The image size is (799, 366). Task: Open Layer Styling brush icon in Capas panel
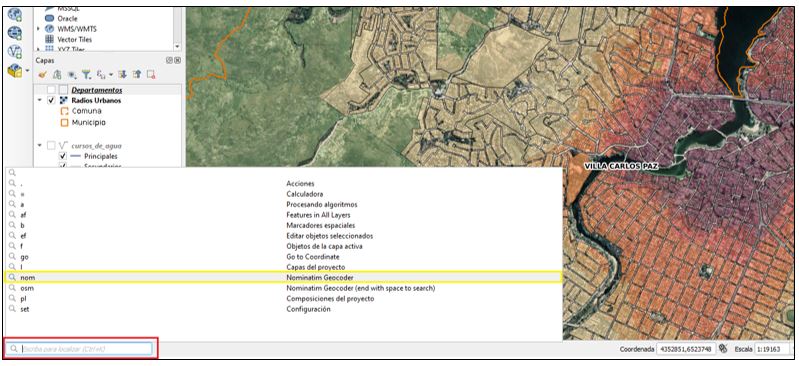(43, 74)
